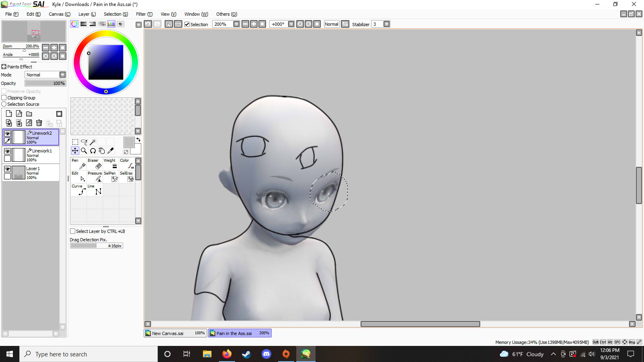
Task: Choose the Lasso selection tool
Action: [x=84, y=142]
